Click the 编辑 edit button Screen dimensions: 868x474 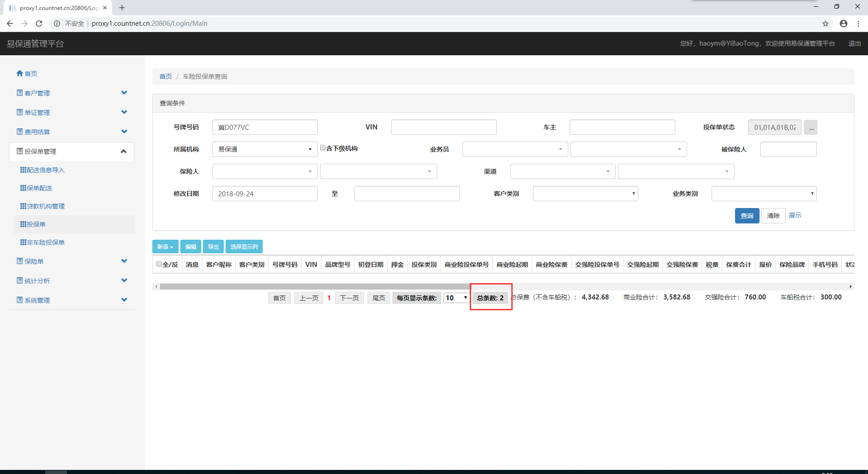coord(191,246)
